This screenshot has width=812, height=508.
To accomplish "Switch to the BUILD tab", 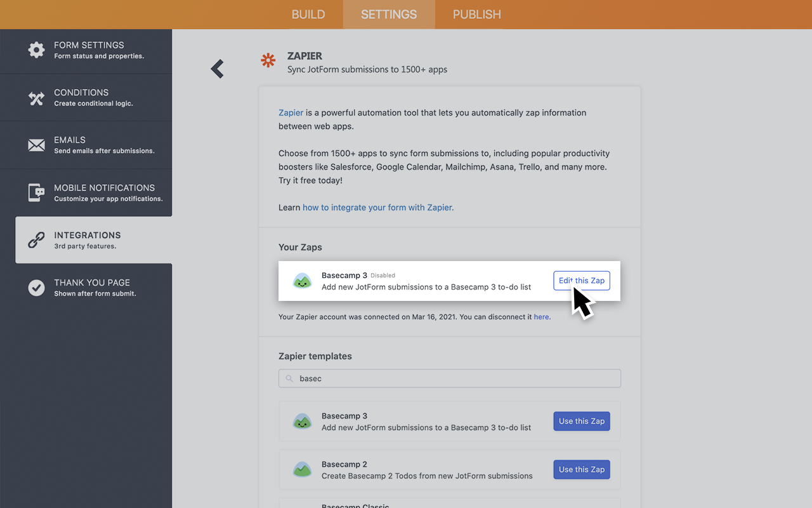I will tap(308, 14).
